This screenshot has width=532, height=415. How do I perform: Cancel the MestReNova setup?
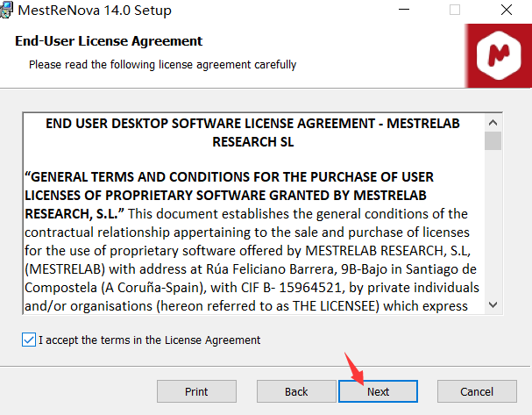pyautogui.click(x=477, y=391)
